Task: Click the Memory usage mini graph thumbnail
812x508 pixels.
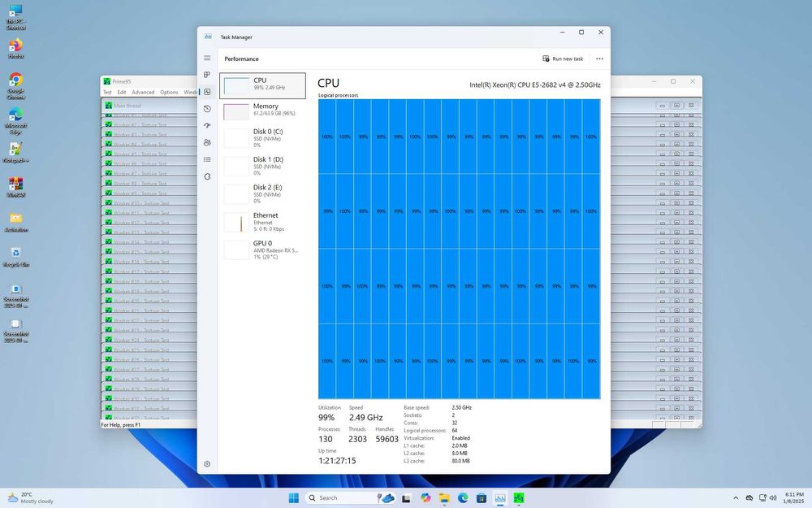Action: [x=236, y=111]
